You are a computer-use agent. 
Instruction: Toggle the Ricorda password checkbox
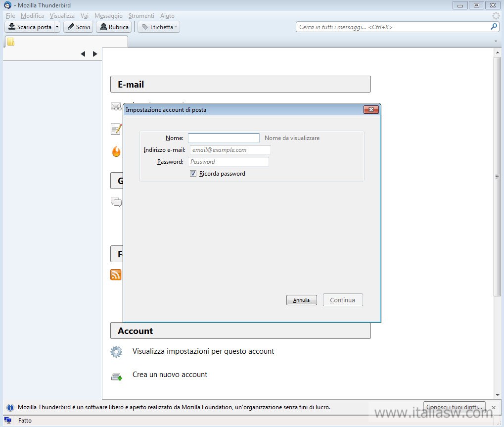click(193, 174)
